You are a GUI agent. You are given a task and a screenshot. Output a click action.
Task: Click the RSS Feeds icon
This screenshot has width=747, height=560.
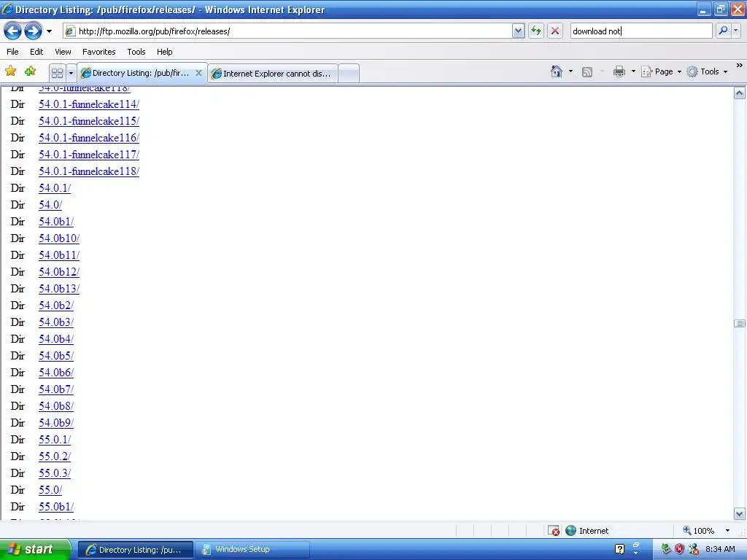[587, 72]
